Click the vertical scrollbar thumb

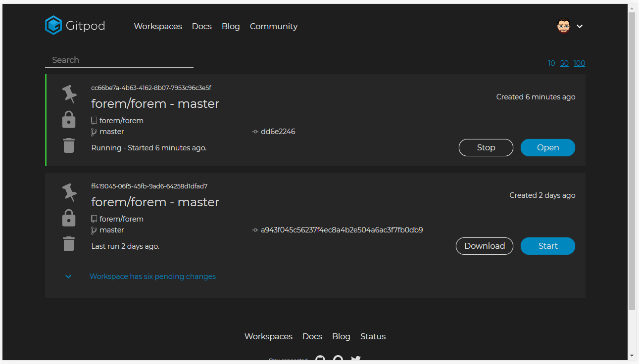pyautogui.click(x=632, y=161)
